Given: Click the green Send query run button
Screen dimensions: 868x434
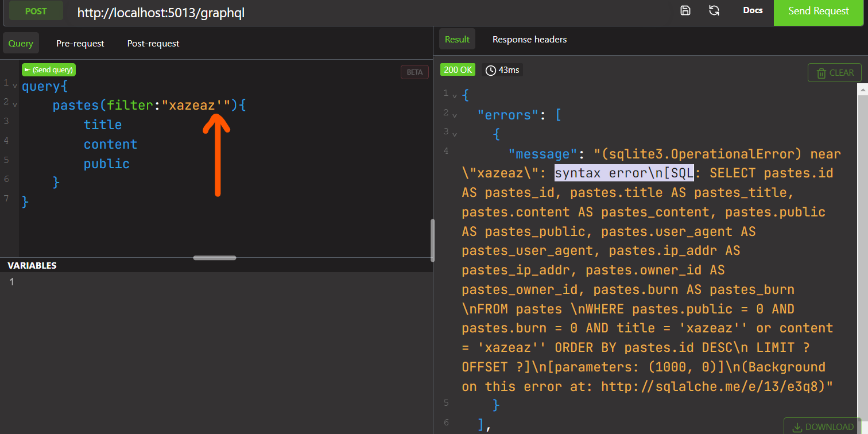Looking at the screenshot, I should tap(49, 70).
